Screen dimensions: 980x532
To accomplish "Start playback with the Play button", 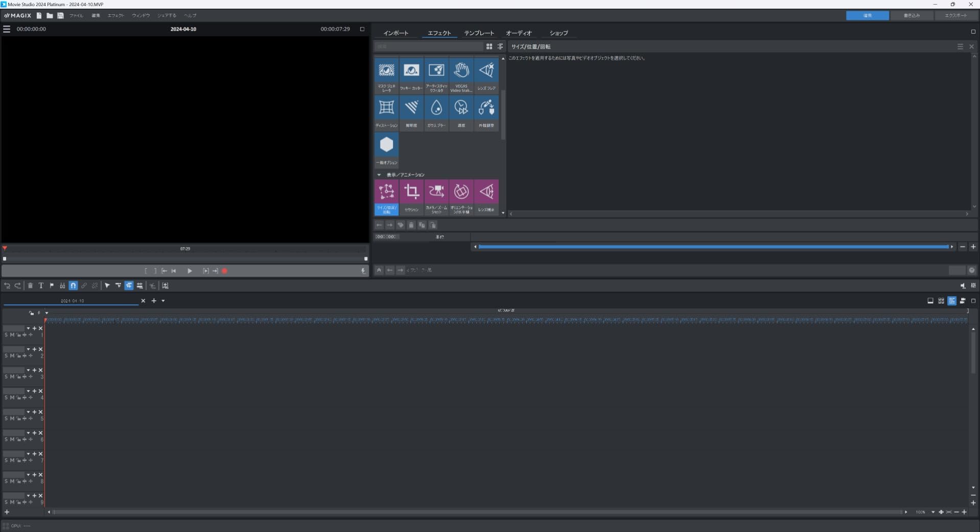I will click(190, 271).
